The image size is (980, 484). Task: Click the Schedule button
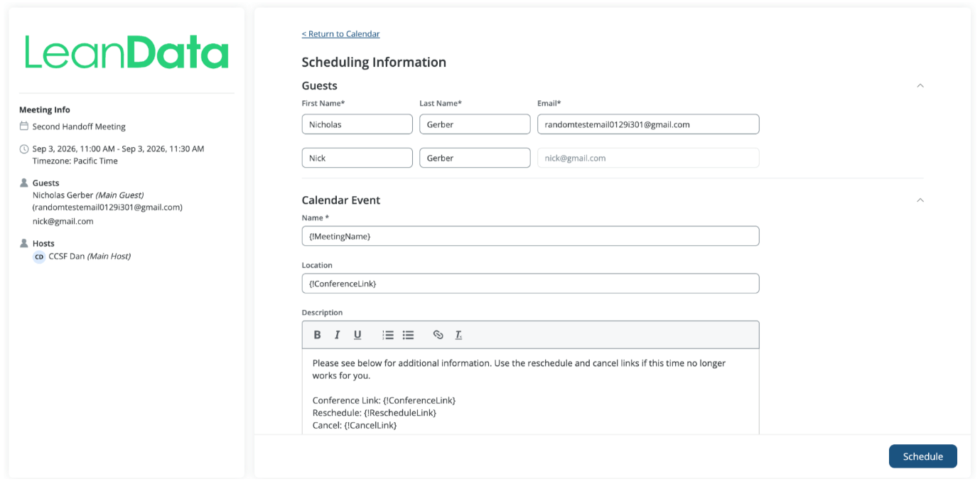tap(922, 456)
